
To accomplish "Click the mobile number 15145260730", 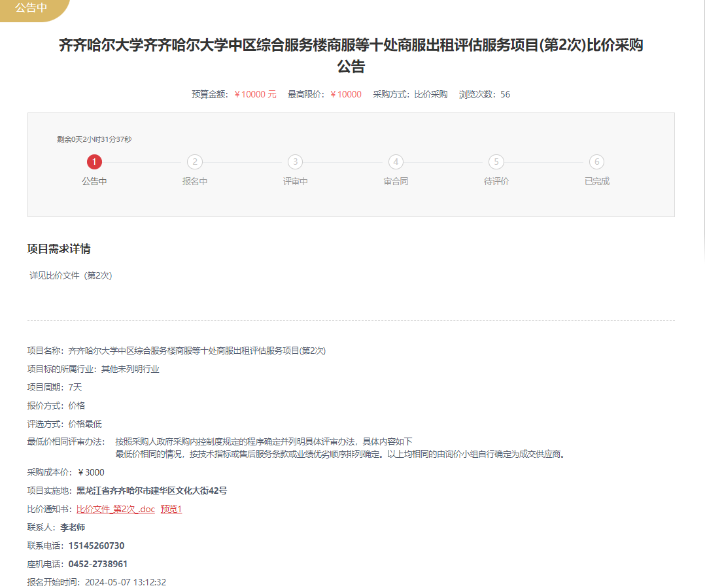I will 96,545.
